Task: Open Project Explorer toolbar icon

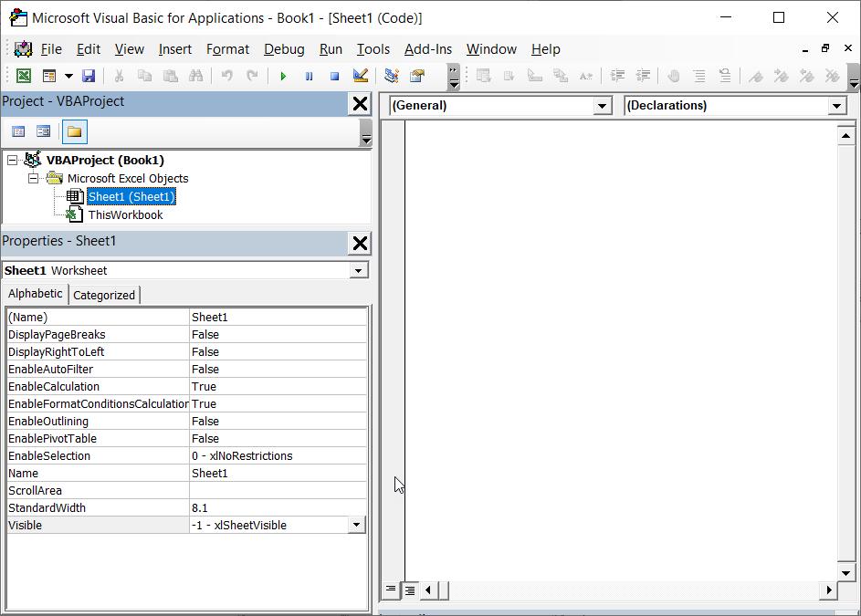Action: click(x=392, y=76)
